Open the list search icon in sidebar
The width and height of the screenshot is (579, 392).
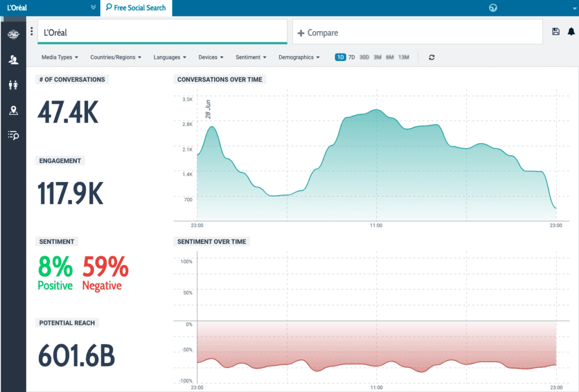point(13,135)
